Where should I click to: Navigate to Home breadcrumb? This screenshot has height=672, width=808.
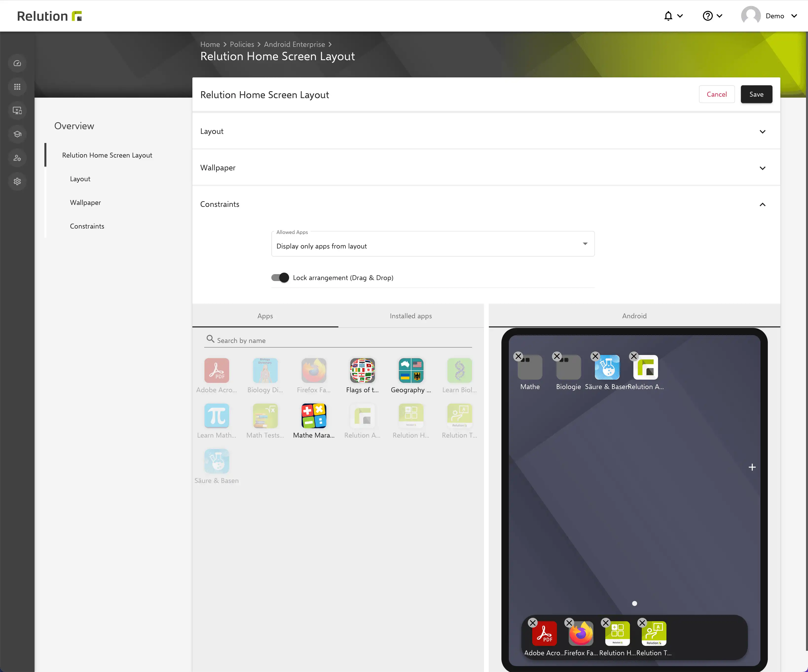(210, 44)
